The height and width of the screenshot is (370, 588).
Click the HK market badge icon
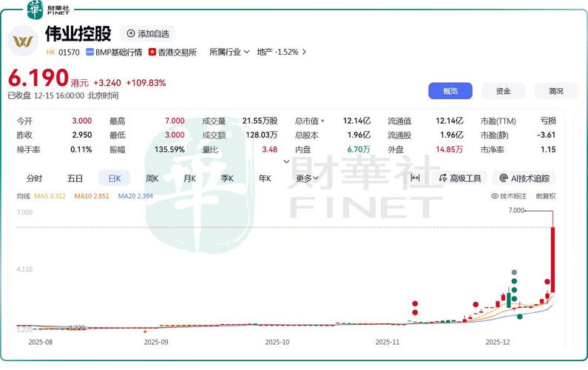[50, 52]
